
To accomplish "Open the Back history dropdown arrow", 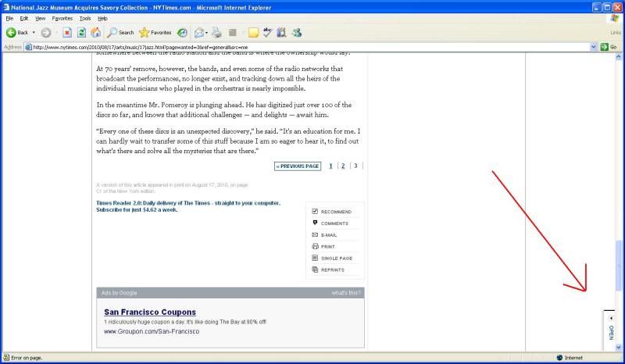I will 34,33.
